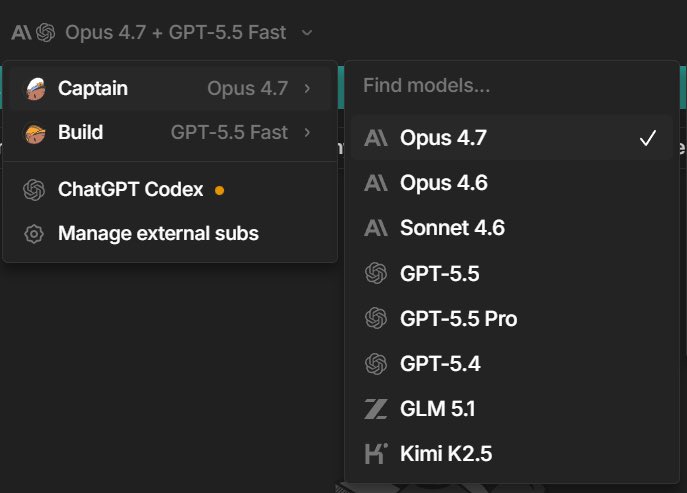This screenshot has width=687, height=493.
Task: Click the orange status dot beside ChatGPT Codex
Action: pyautogui.click(x=220, y=190)
